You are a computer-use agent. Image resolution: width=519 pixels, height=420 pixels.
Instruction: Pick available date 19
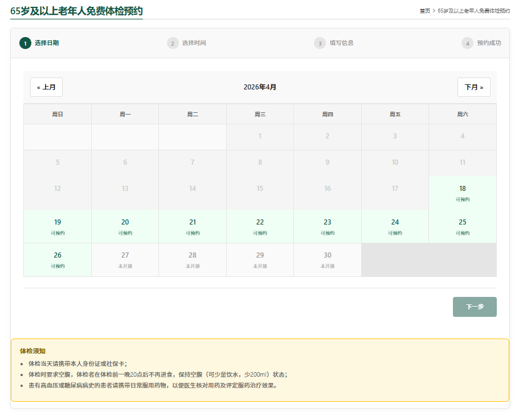58,226
